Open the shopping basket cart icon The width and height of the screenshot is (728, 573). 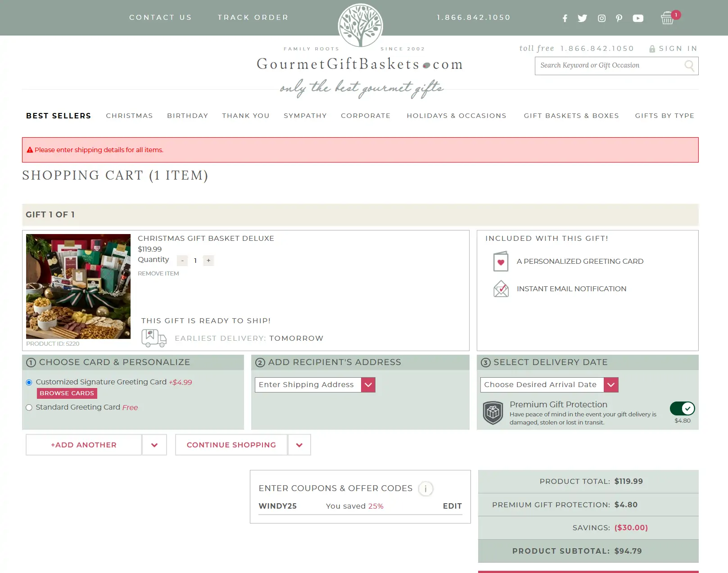(667, 18)
